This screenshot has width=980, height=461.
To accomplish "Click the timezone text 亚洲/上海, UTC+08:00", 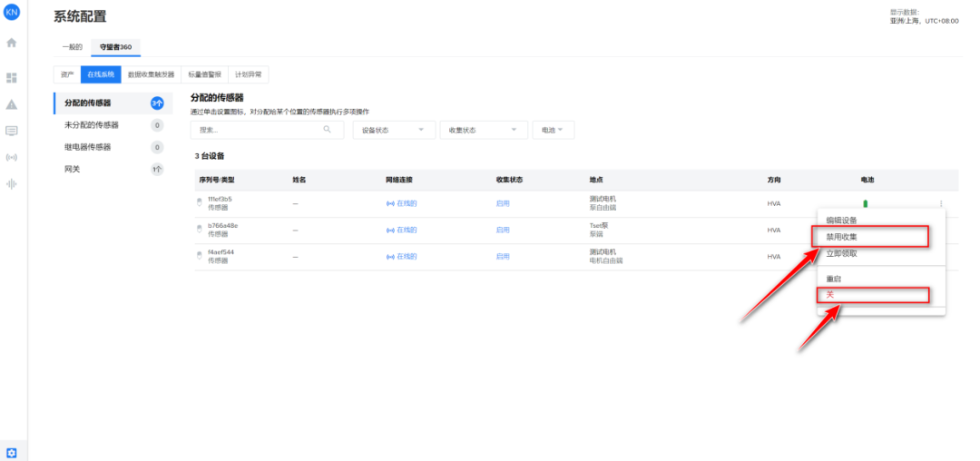I will pyautogui.click(x=925, y=21).
